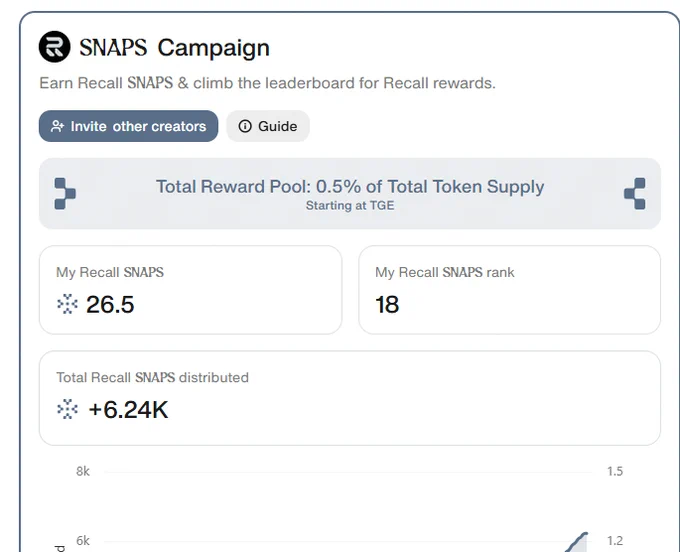Open the My Recall SNAPS rank card
Viewport: 680px width, 552px height.
point(510,290)
